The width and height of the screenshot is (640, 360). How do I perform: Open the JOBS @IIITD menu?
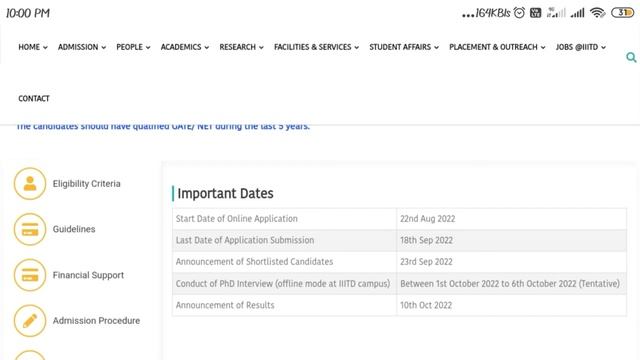click(577, 47)
